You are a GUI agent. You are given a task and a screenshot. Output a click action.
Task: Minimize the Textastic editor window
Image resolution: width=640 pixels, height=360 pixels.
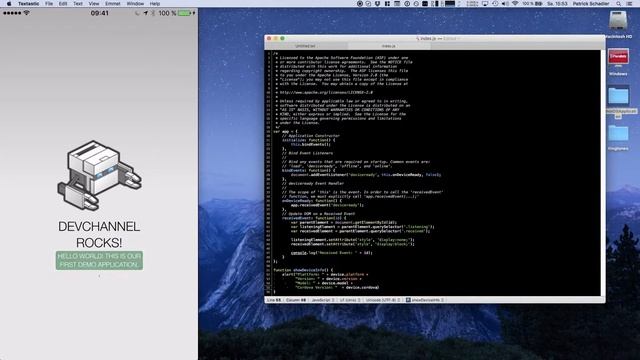pos(276,38)
